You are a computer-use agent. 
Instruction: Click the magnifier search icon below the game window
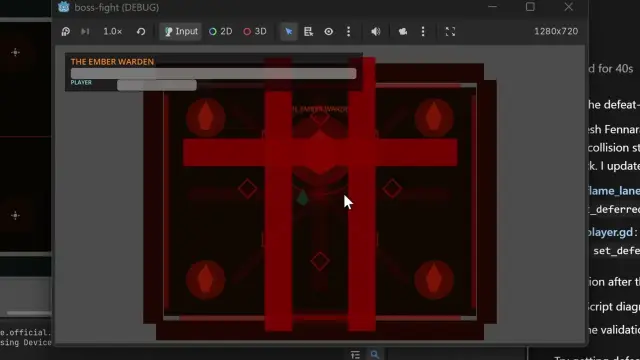(374, 354)
